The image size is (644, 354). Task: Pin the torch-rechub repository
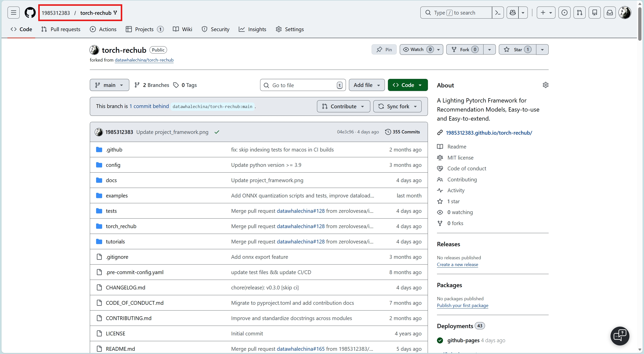point(384,49)
